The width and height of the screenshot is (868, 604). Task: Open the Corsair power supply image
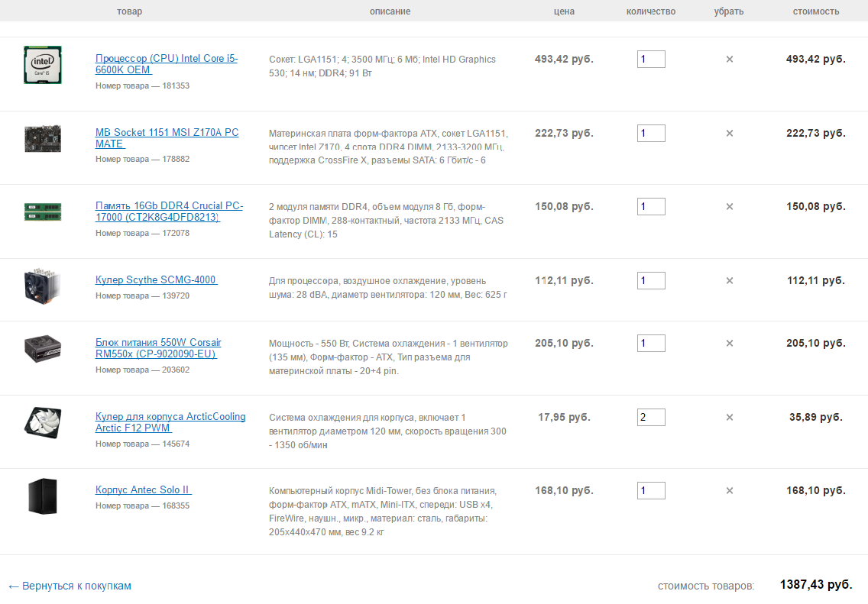click(43, 348)
